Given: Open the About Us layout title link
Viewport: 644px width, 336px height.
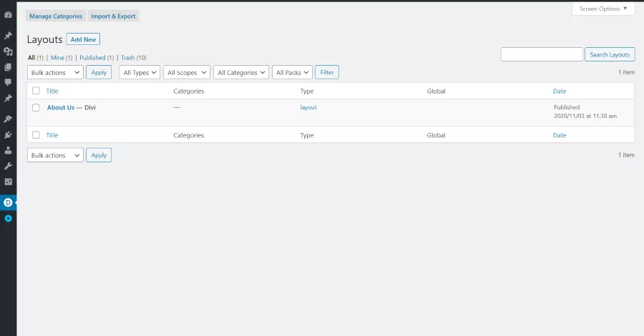Looking at the screenshot, I should (x=61, y=107).
